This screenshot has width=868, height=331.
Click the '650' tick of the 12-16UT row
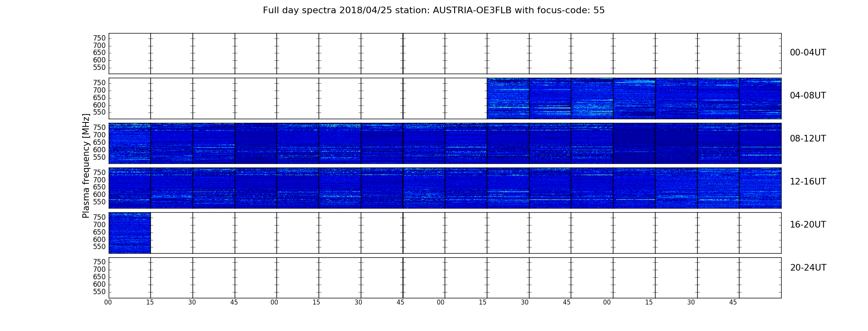[99, 187]
